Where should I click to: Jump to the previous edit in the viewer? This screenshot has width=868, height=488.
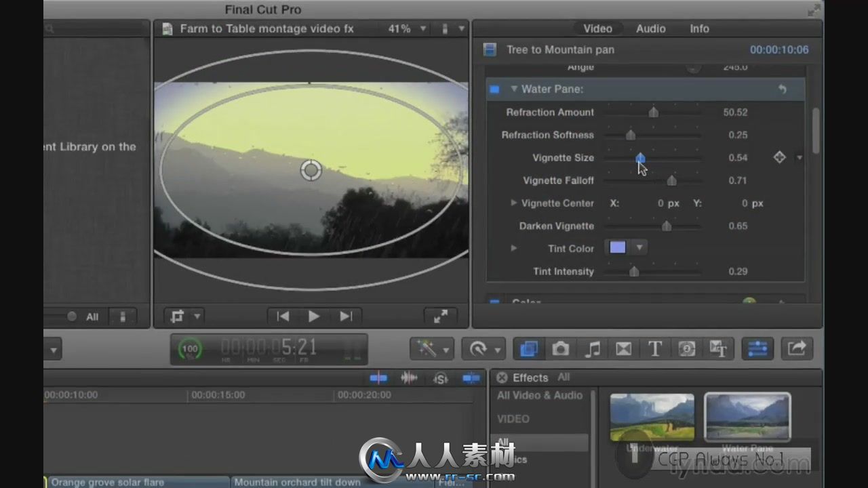283,317
